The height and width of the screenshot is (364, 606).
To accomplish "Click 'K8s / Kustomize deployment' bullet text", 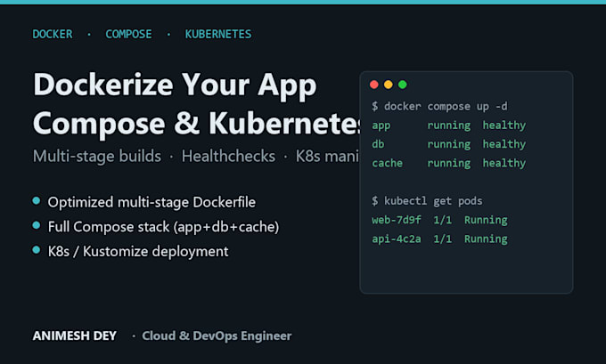I will click(x=138, y=252).
